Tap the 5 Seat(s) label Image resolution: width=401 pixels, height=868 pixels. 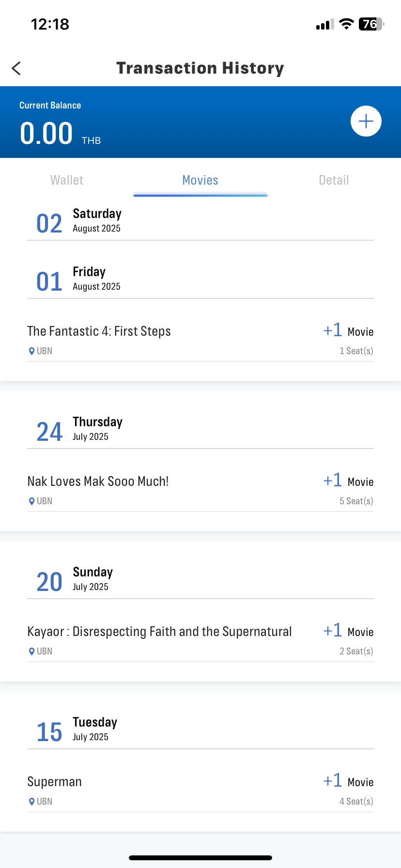click(x=356, y=501)
